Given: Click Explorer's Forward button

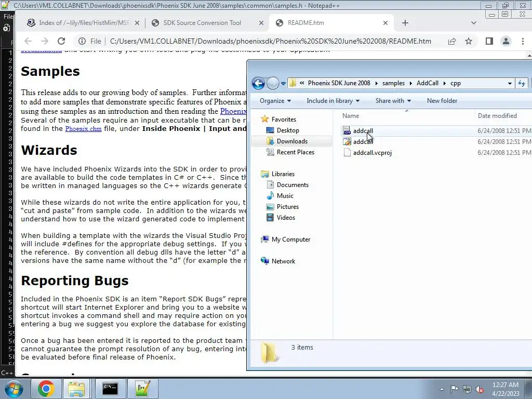Looking at the screenshot, I should [x=273, y=83].
